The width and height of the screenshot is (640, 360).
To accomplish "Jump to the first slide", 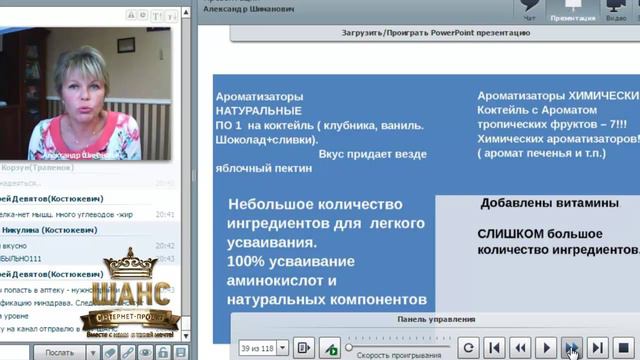I will (494, 348).
